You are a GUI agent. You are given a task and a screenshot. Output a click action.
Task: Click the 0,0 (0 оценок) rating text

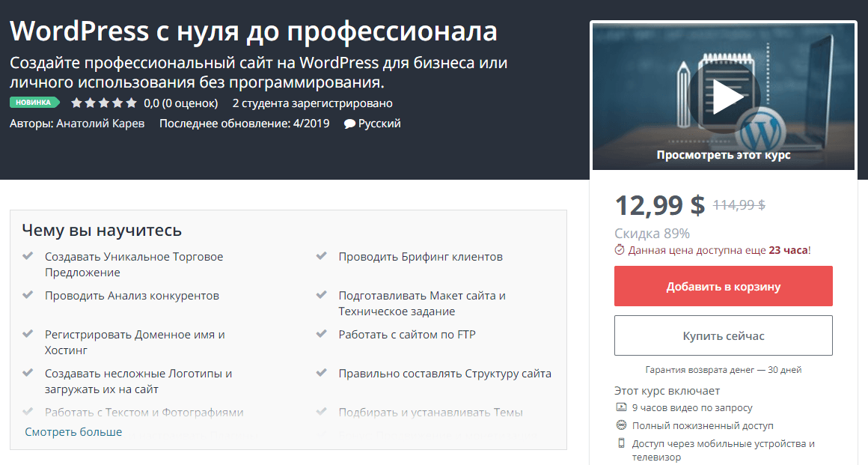click(x=181, y=103)
